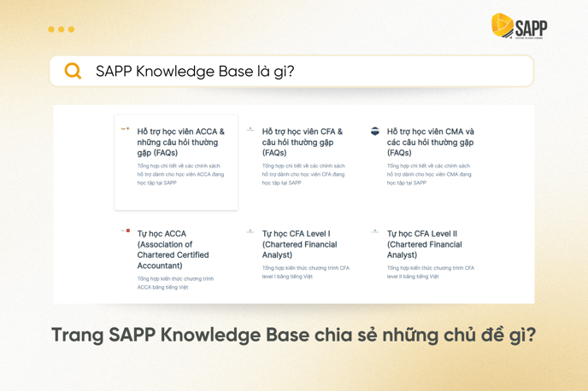
Task: Click icon beside Hỗ trợ học viên ACCA
Action: (125, 129)
